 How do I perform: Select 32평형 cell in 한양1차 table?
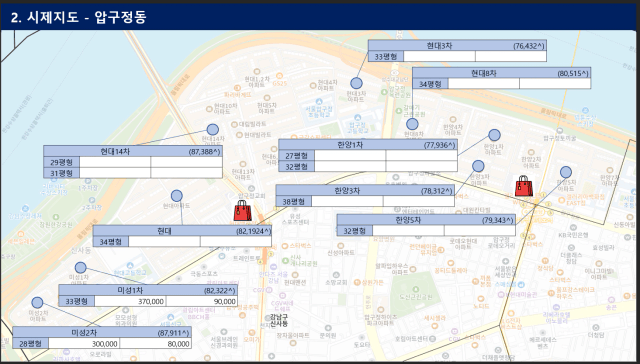(x=297, y=166)
